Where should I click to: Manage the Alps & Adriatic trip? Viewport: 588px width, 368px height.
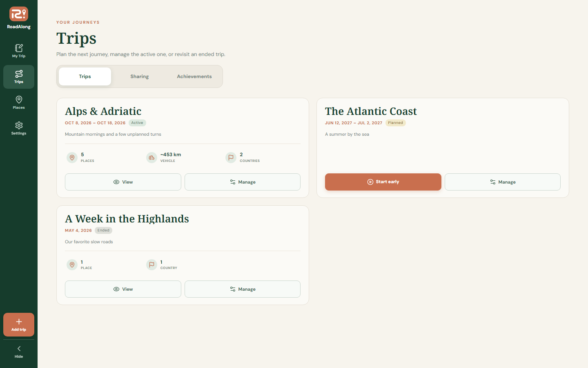click(x=243, y=182)
